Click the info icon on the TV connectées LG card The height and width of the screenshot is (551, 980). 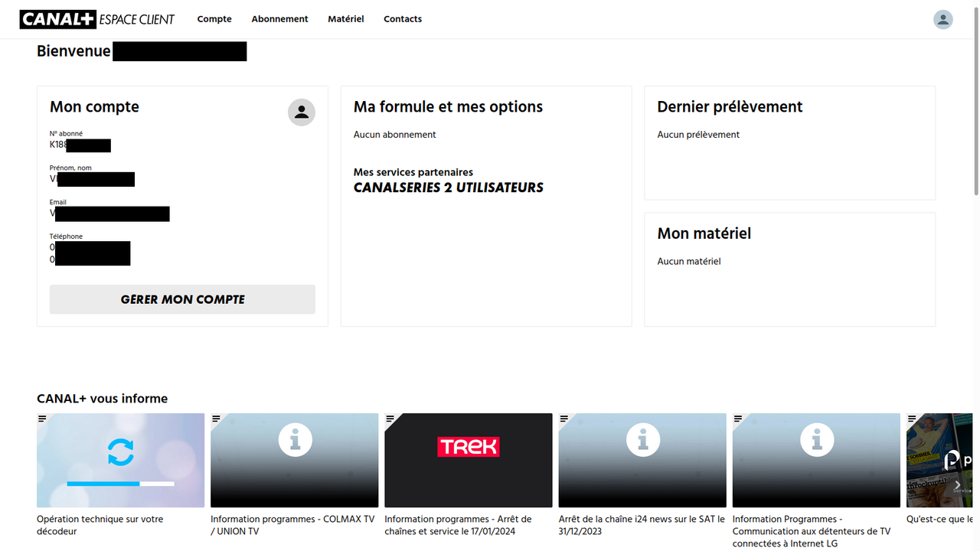pos(816,440)
